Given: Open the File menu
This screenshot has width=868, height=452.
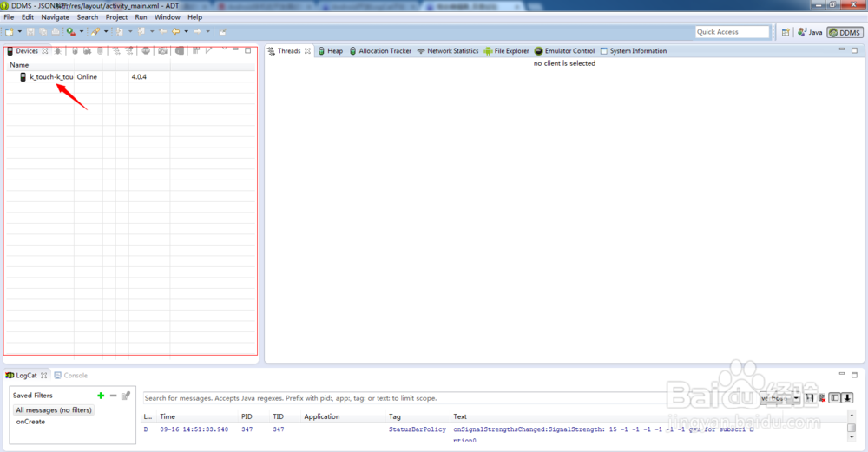Looking at the screenshot, I should (x=9, y=17).
